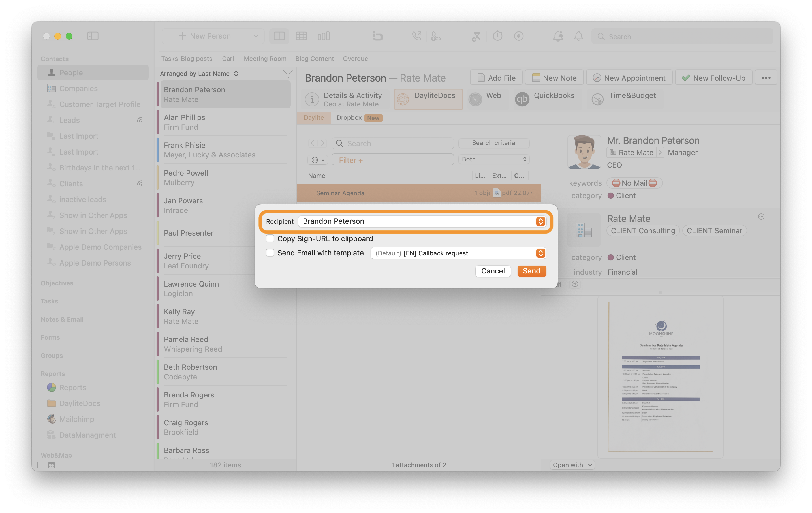Click Client category color dot under keywords

pos(610,196)
